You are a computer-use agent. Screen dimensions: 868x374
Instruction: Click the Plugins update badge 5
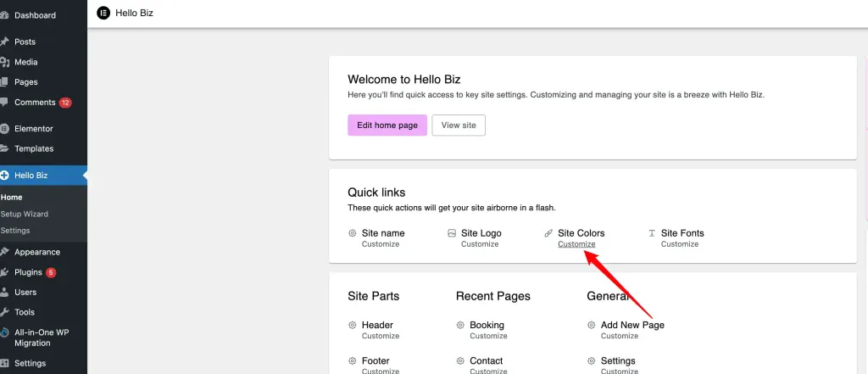tap(51, 272)
